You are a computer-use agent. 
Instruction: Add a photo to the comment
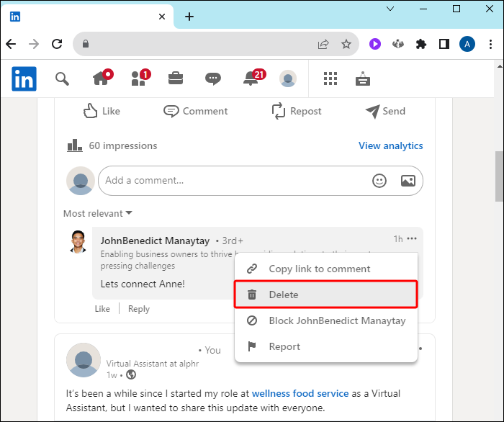[x=408, y=181]
